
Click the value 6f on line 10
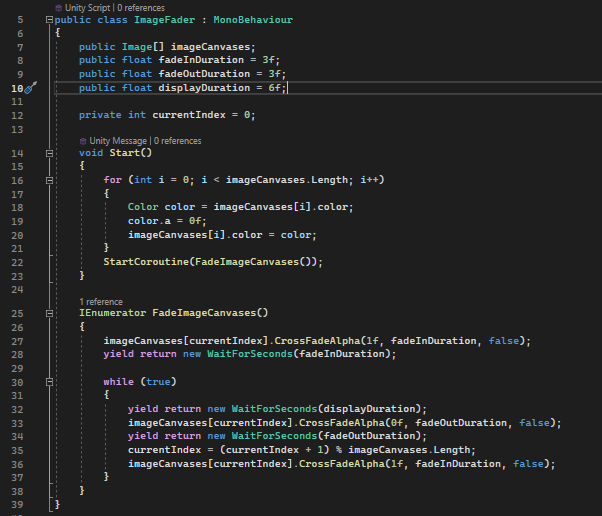tap(275, 88)
